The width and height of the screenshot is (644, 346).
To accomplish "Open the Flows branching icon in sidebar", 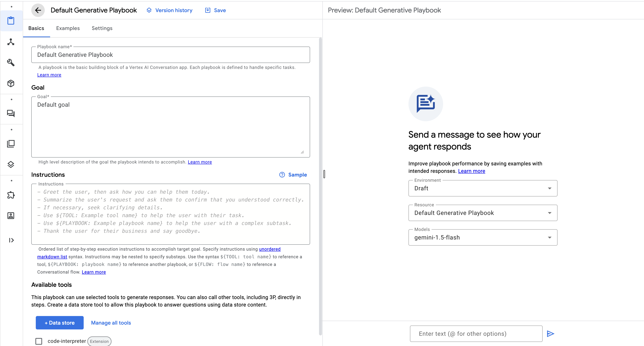I will click(x=11, y=42).
